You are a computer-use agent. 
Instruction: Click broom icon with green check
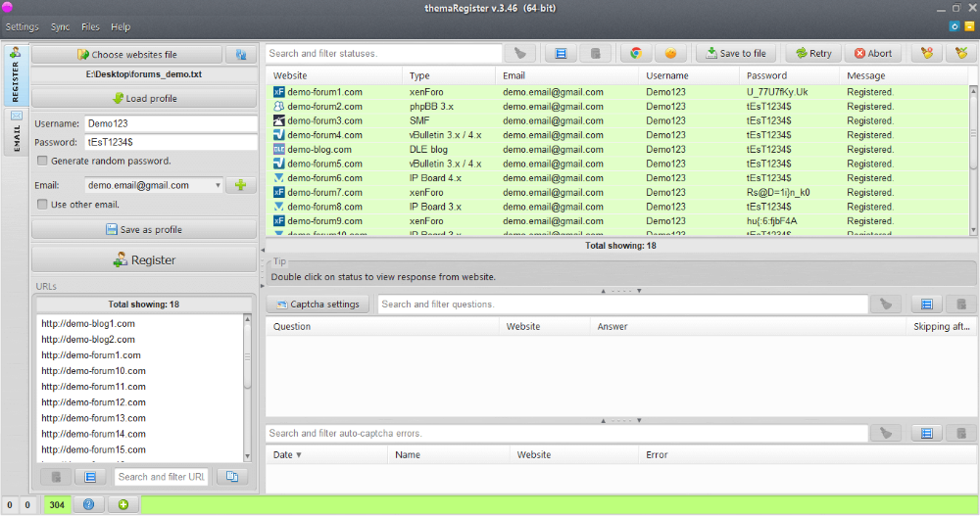coord(961,54)
